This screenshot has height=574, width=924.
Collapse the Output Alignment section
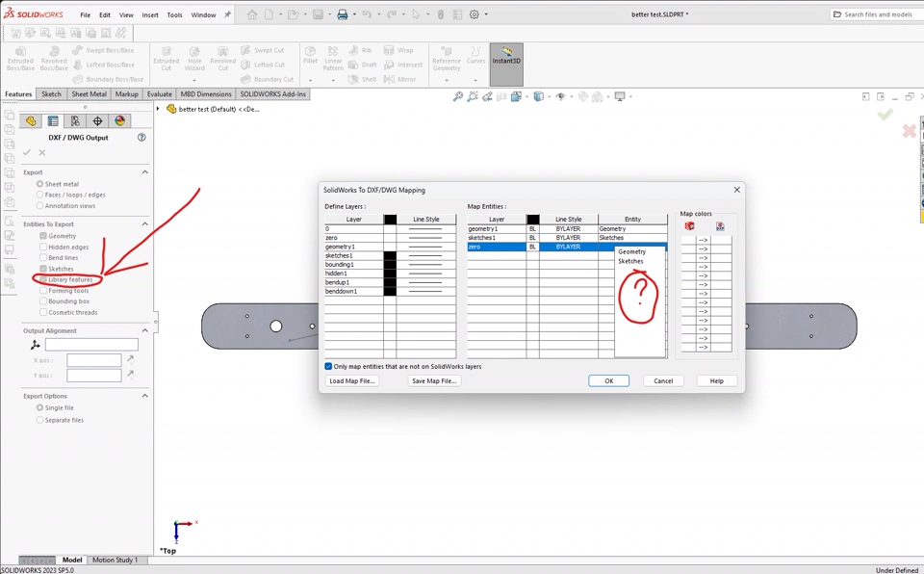click(x=145, y=330)
